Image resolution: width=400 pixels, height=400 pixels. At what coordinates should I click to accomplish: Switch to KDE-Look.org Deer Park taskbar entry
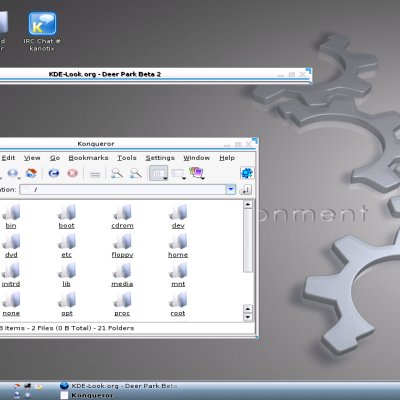point(119,386)
